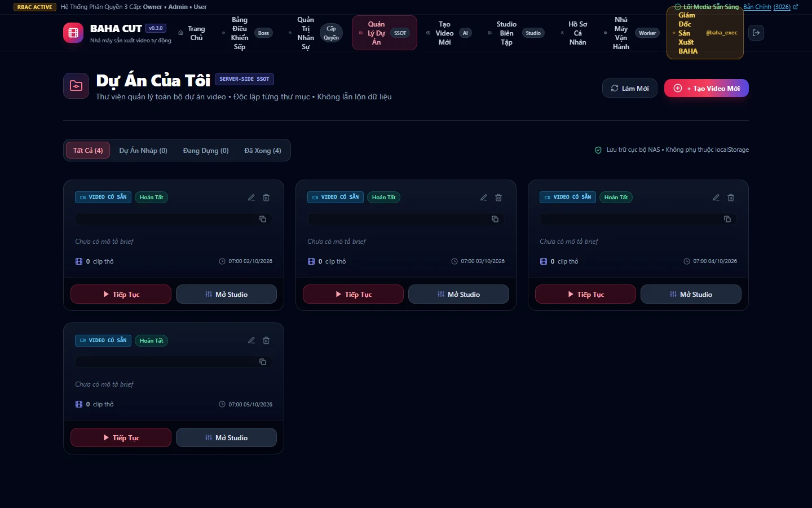Screen dimensions: 812x508
Task: Select the Đã Xong (4) filter tab
Action: 263,150
